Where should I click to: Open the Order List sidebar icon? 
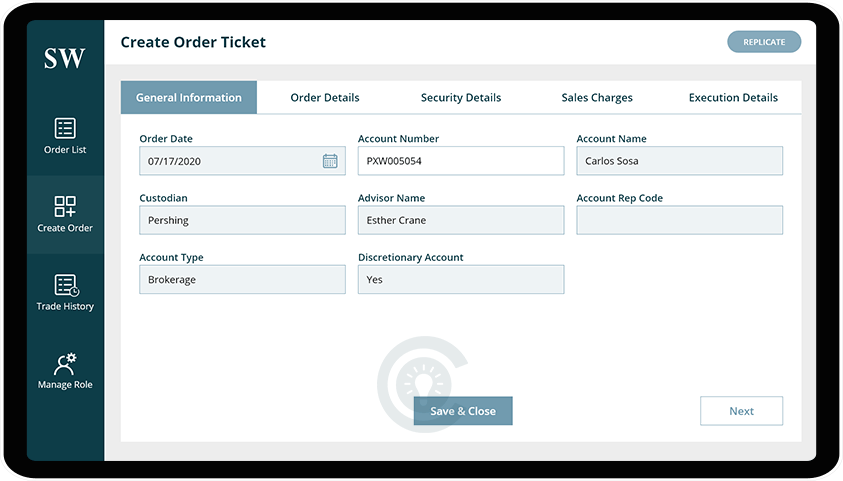point(65,128)
